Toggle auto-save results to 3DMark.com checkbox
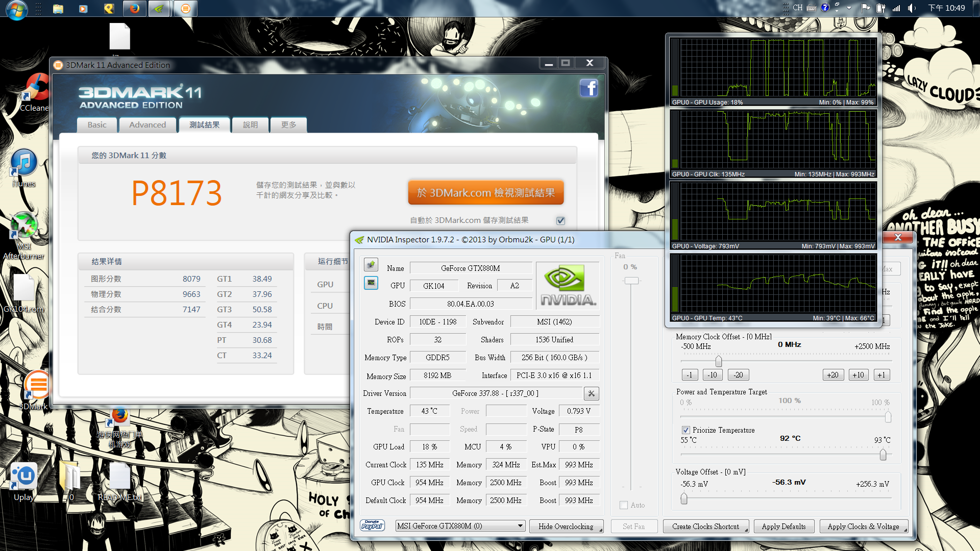 pyautogui.click(x=560, y=220)
